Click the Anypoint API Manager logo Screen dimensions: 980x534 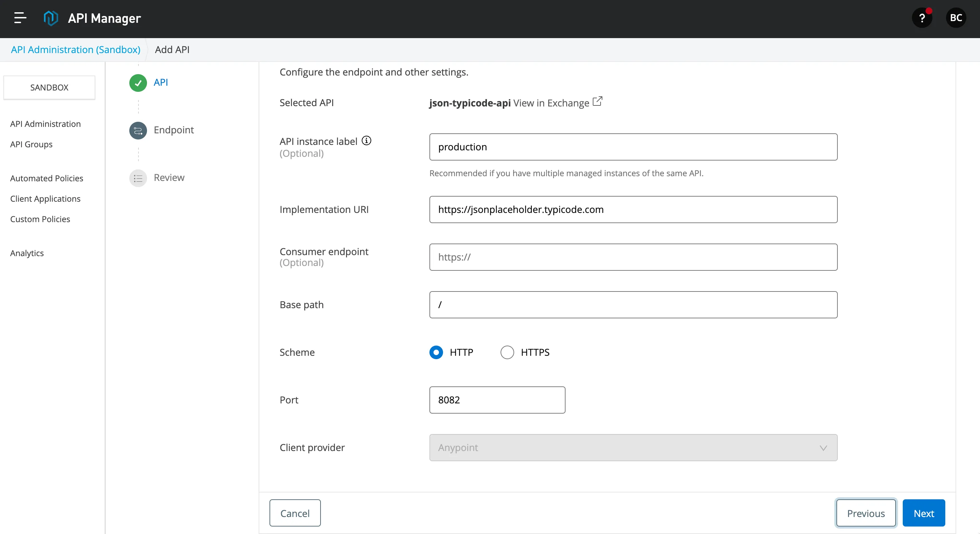(51, 18)
